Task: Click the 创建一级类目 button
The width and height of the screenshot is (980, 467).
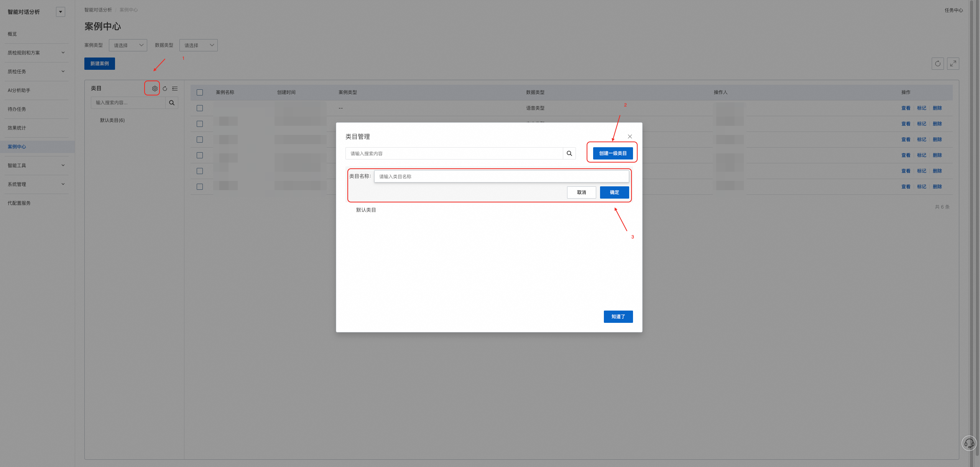Action: tap(613, 153)
